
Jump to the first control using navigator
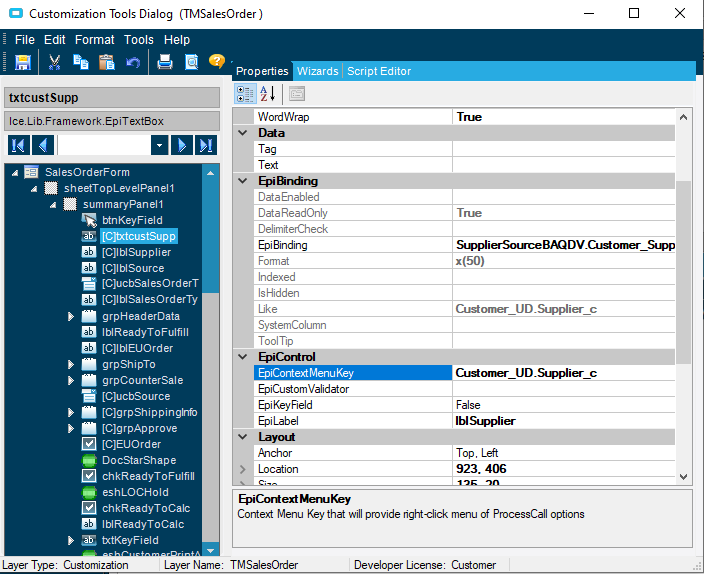[x=19, y=145]
